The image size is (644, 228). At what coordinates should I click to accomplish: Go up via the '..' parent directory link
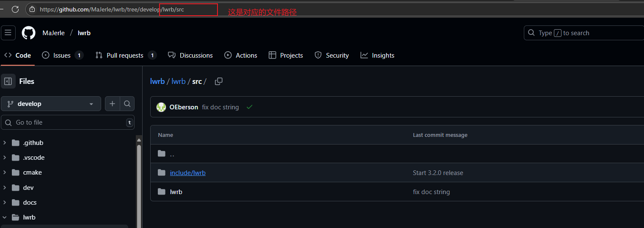coord(172,154)
